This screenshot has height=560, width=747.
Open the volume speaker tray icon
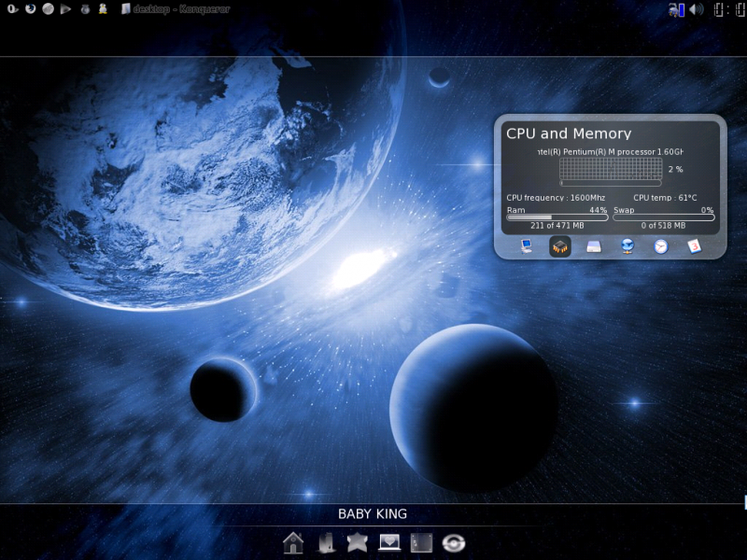[x=696, y=9]
